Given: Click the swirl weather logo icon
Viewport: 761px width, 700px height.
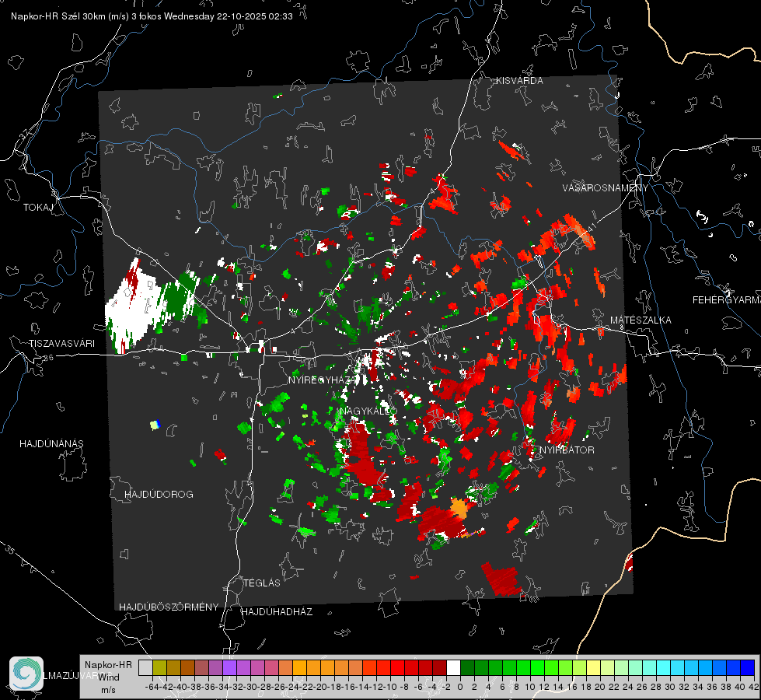Looking at the screenshot, I should [x=26, y=674].
